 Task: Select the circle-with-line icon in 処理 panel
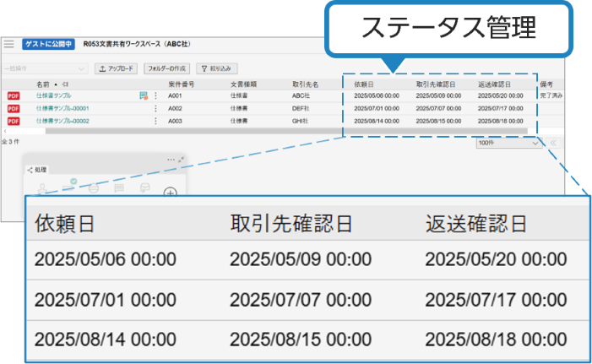(x=94, y=187)
